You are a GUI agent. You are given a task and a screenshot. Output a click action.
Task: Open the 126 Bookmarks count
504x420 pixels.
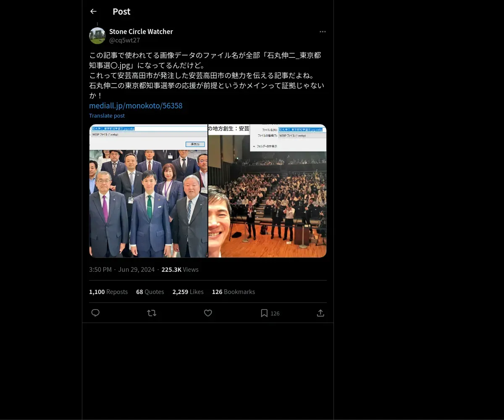click(234, 291)
